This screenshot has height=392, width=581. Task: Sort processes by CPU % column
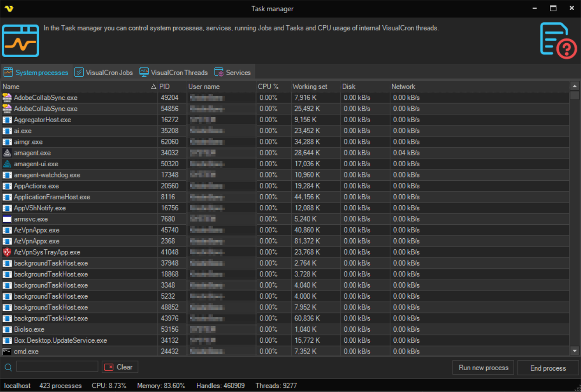[268, 86]
